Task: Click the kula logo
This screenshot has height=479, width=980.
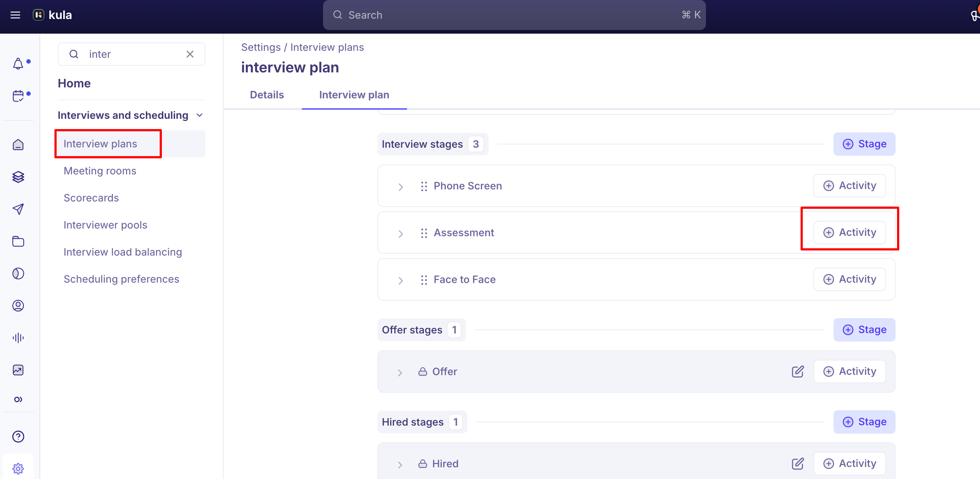Action: pyautogui.click(x=52, y=15)
